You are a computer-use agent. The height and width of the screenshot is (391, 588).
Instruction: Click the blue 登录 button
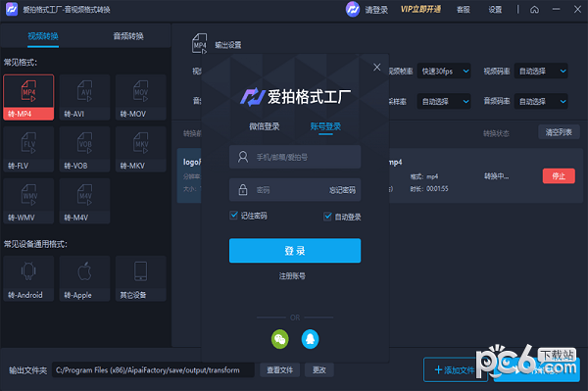click(x=295, y=251)
